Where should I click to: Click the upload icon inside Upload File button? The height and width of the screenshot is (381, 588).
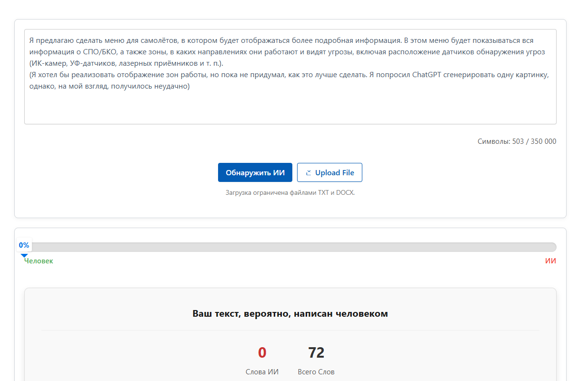(308, 173)
